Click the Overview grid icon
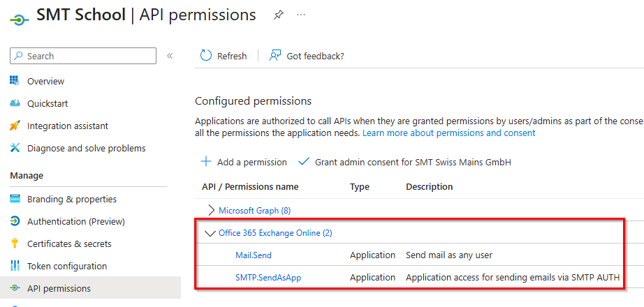This screenshot has height=307, width=644. coord(15,81)
